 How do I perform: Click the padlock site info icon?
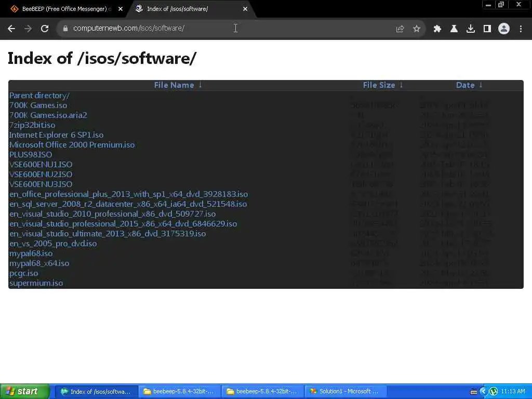click(65, 29)
